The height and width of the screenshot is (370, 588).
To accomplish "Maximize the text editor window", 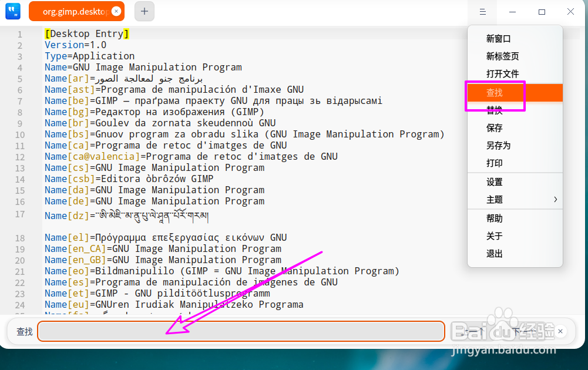I will point(542,12).
